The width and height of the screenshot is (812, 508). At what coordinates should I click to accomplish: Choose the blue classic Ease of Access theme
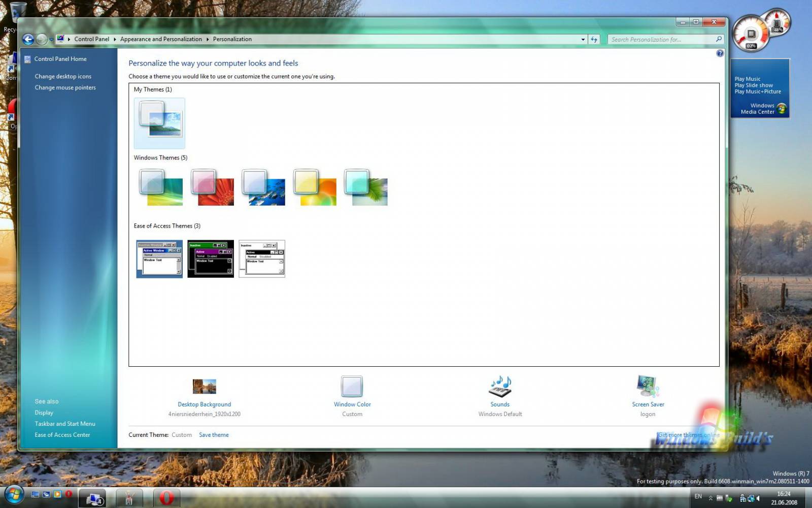point(159,259)
